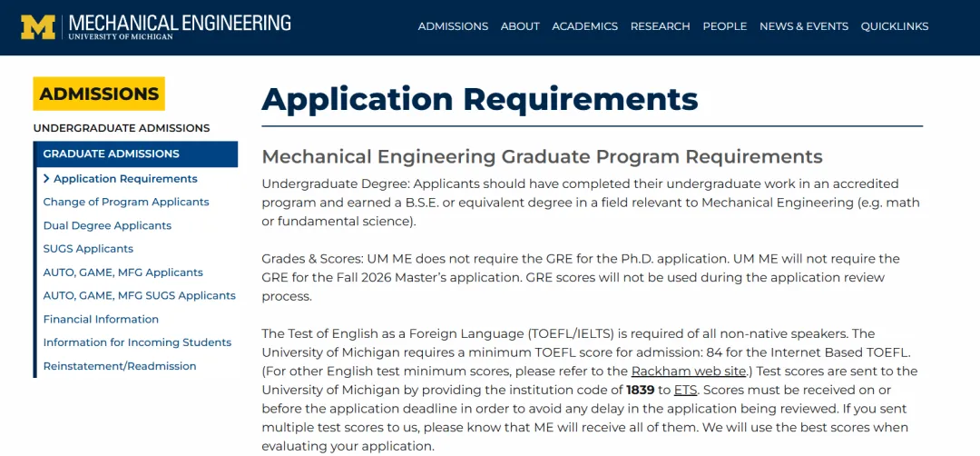
Task: Go to News & Events
Action: (x=804, y=26)
